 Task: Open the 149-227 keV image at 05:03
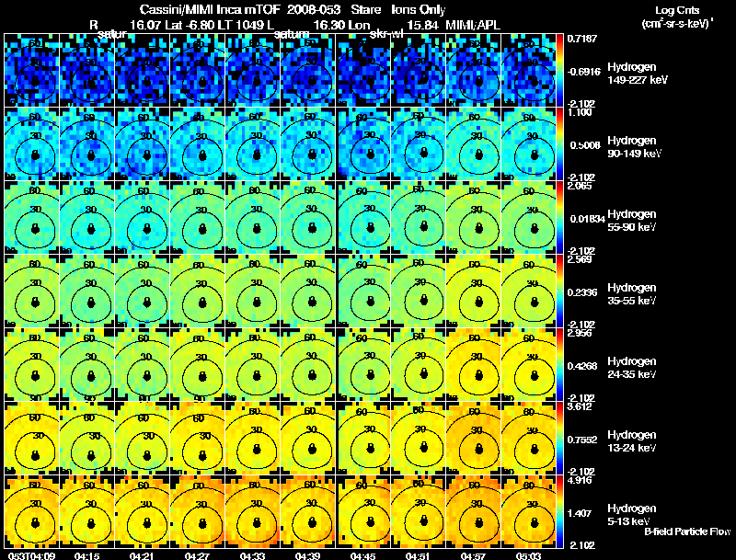point(528,70)
